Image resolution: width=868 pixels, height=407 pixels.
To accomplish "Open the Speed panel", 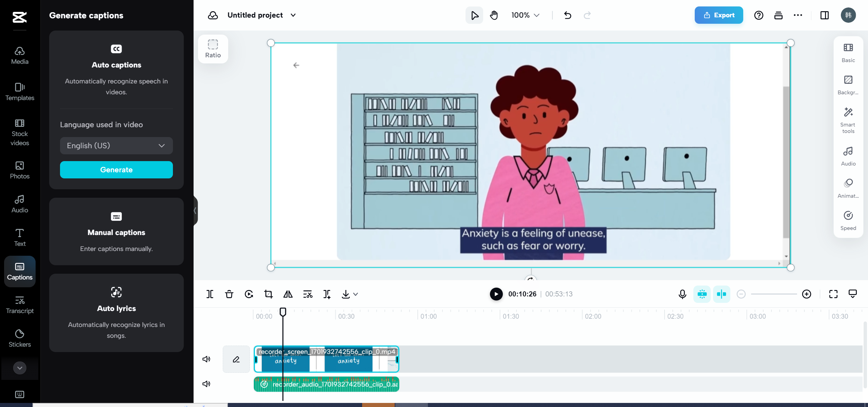I will [848, 220].
